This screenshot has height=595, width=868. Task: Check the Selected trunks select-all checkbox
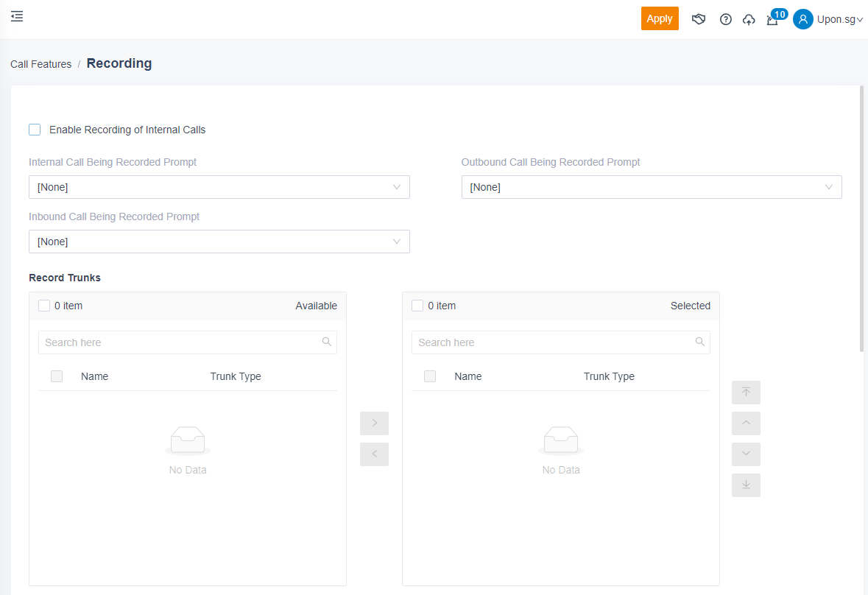[x=417, y=306]
